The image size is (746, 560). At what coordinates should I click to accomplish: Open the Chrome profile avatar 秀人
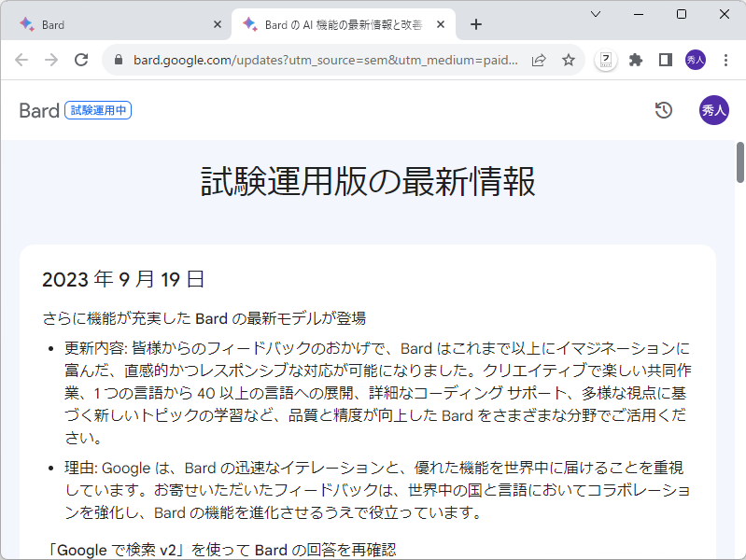[x=695, y=60]
